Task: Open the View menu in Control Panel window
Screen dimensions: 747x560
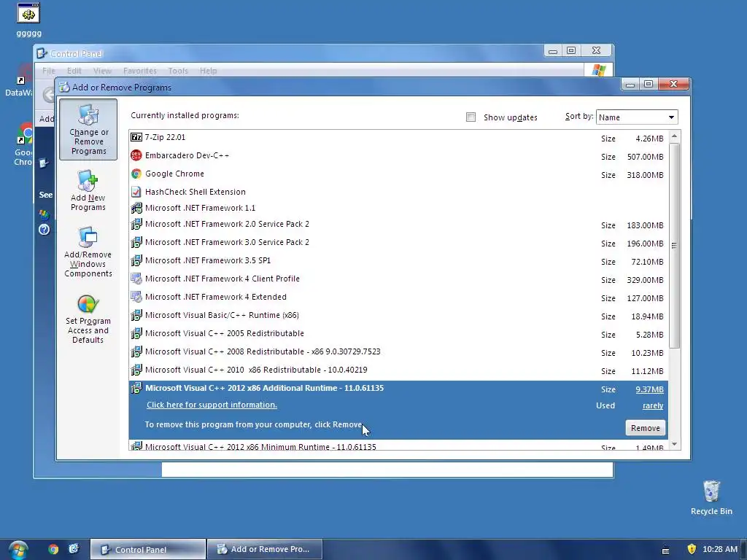Action: click(102, 71)
